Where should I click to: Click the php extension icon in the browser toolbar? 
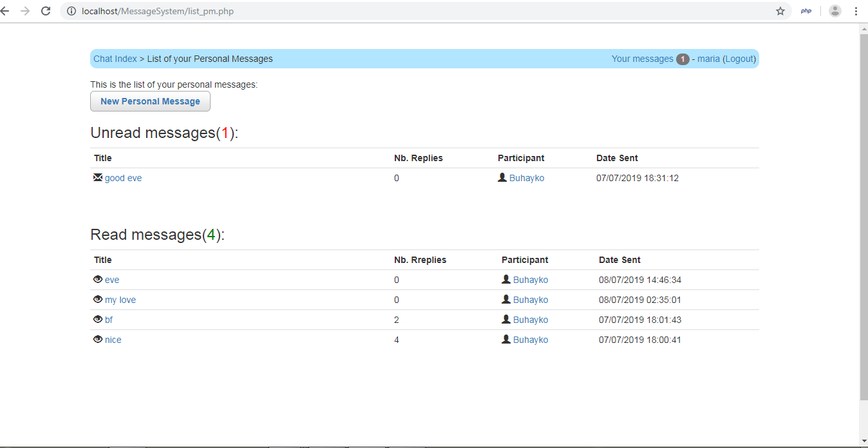tap(806, 10)
